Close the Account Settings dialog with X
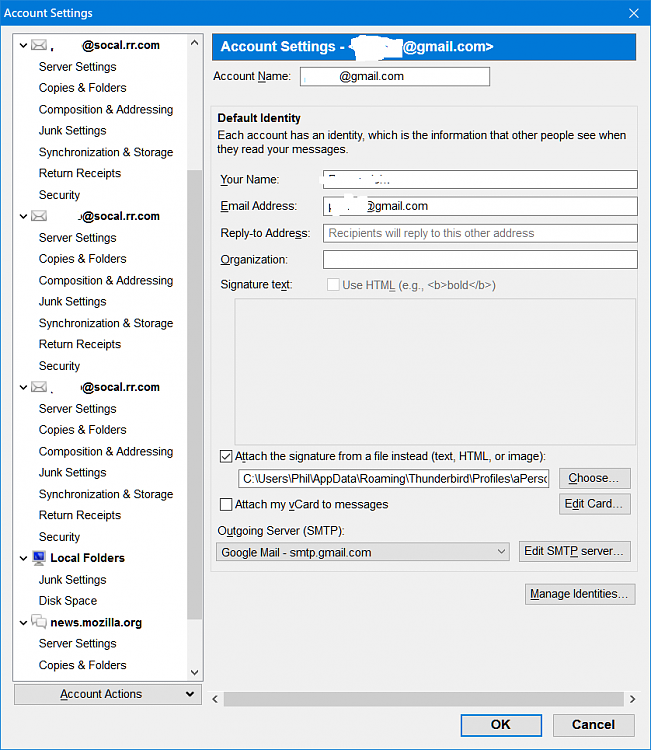Viewport: 651px width, 750px height. point(634,13)
